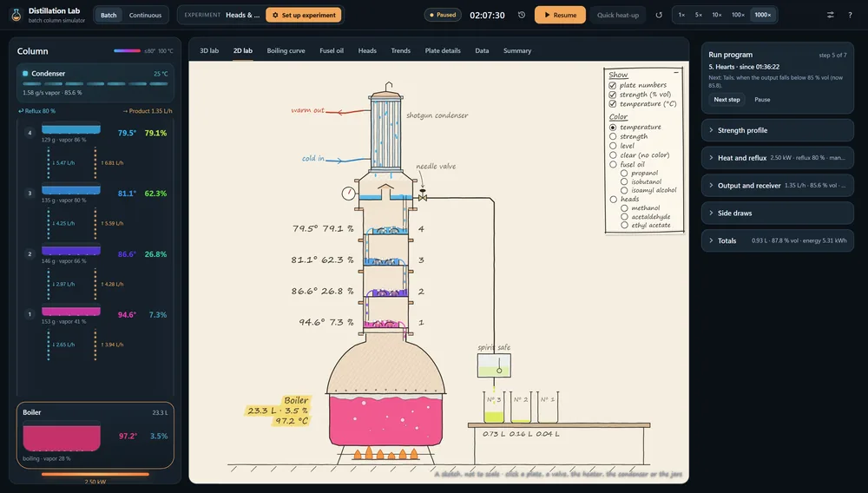Image resolution: width=868 pixels, height=493 pixels.
Task: Expand the Output and receiver section
Action: (x=777, y=186)
